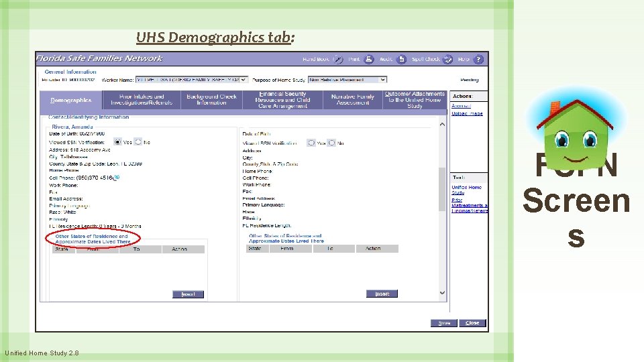The height and width of the screenshot is (362, 644).
Task: Open the Hand Book wrench icon
Action: 337,60
